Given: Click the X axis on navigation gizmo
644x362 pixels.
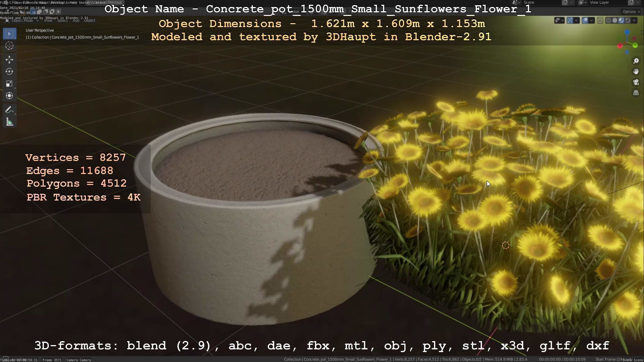Looking at the screenshot, I should (x=620, y=46).
